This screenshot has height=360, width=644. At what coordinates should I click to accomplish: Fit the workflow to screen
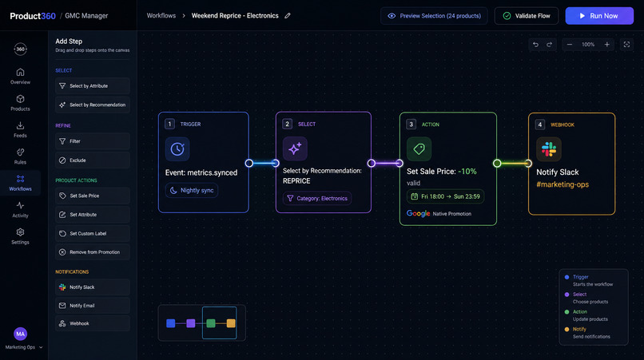[626, 45]
